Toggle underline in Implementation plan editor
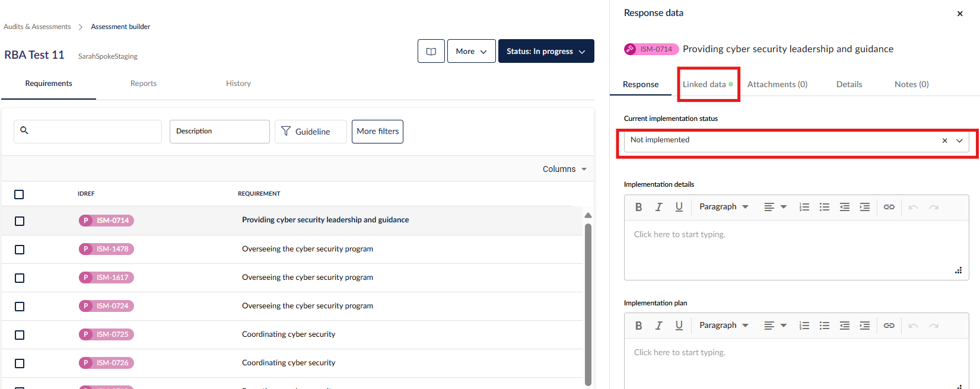The height and width of the screenshot is (389, 980). (x=679, y=326)
